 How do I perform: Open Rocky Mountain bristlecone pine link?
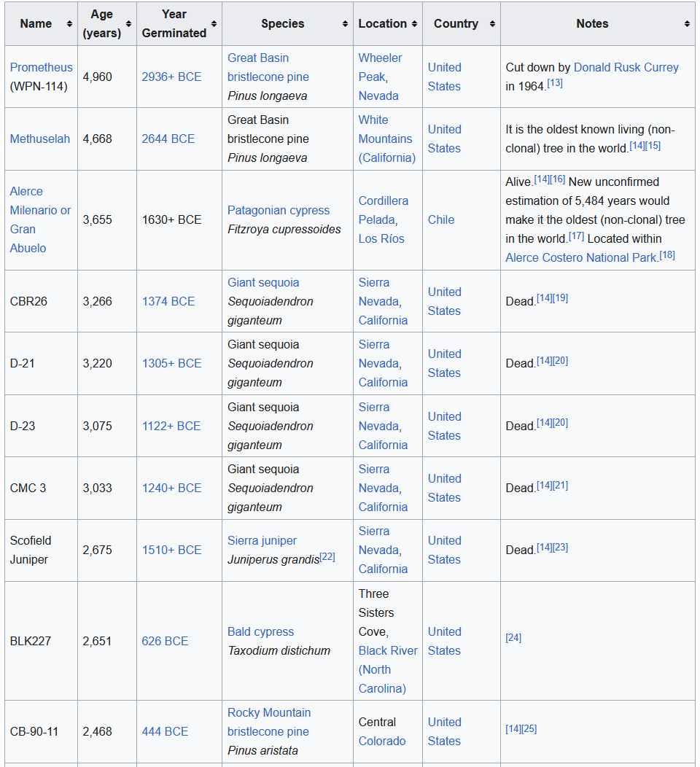tap(268, 722)
